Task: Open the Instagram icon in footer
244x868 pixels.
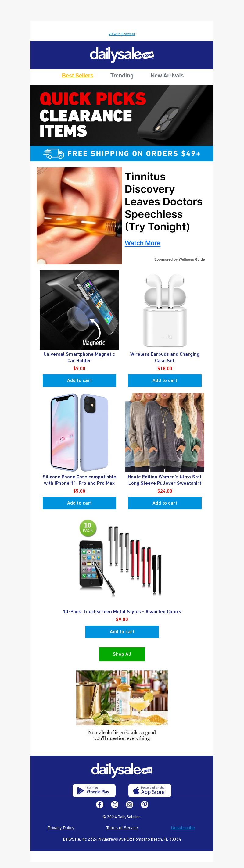Action: (130, 805)
